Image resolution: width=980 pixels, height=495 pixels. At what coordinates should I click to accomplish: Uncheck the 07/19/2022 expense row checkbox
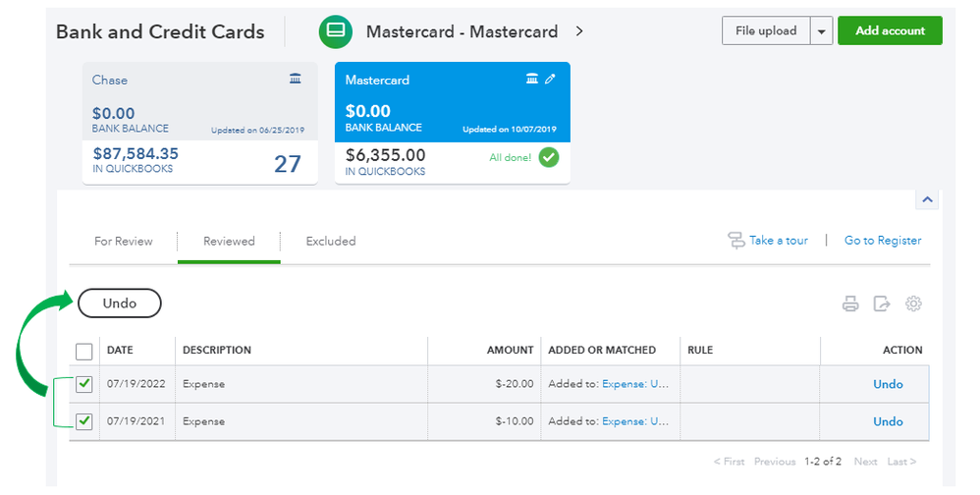(84, 384)
